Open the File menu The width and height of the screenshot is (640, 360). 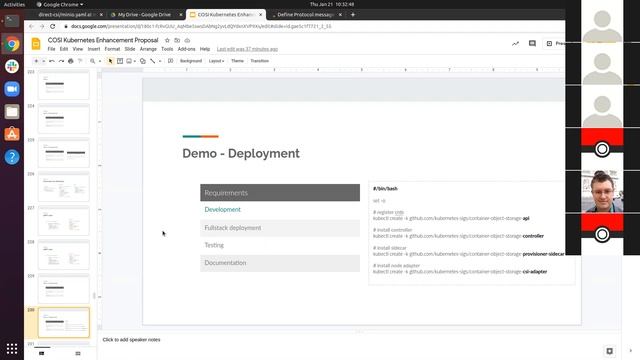pos(51,49)
